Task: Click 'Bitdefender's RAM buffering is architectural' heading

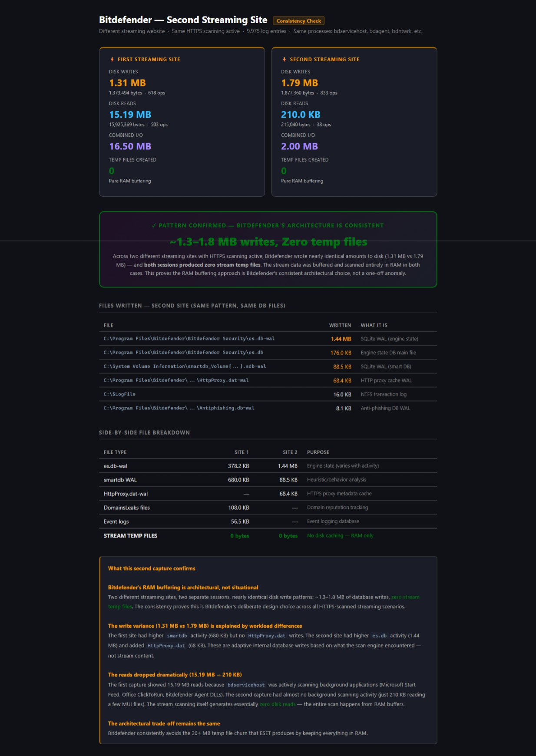Action: (183, 588)
